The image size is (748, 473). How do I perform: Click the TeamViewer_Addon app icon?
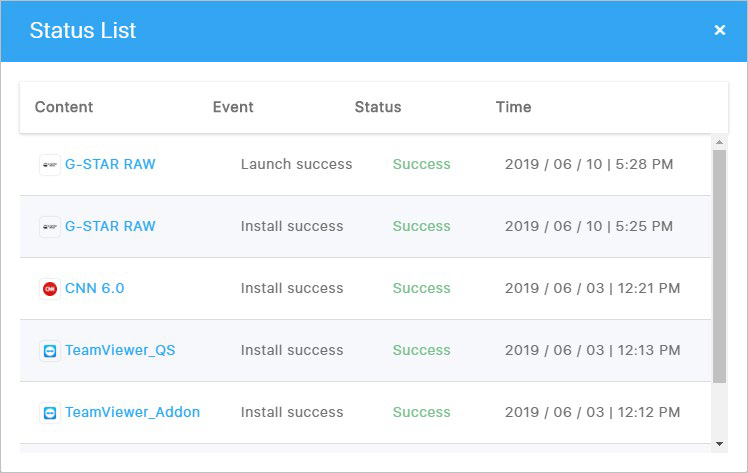[x=50, y=413]
